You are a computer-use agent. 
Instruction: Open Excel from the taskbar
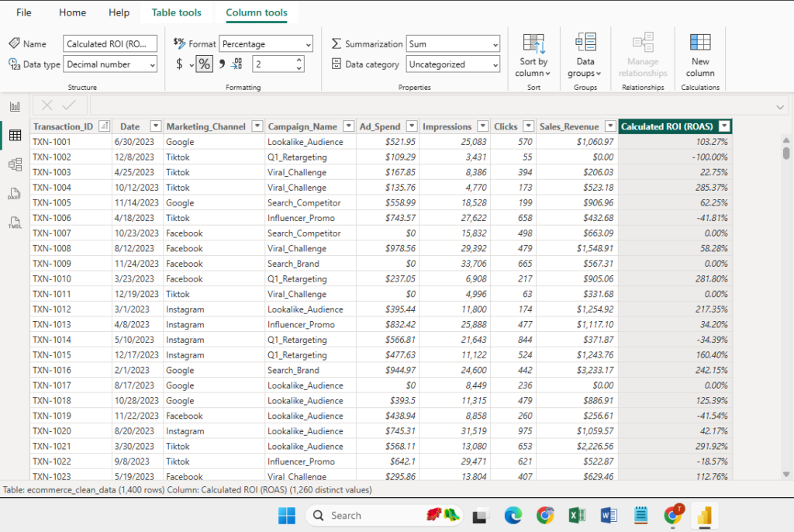point(577,516)
